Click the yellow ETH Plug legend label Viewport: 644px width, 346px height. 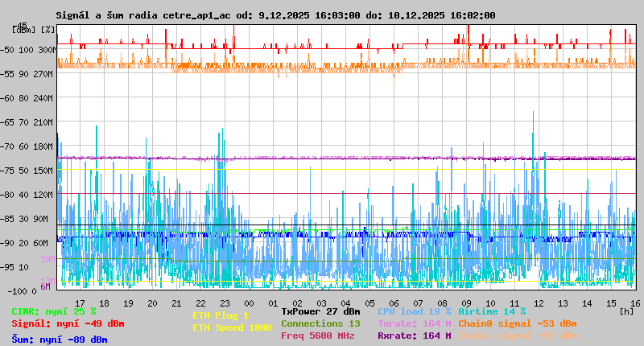coord(221,315)
